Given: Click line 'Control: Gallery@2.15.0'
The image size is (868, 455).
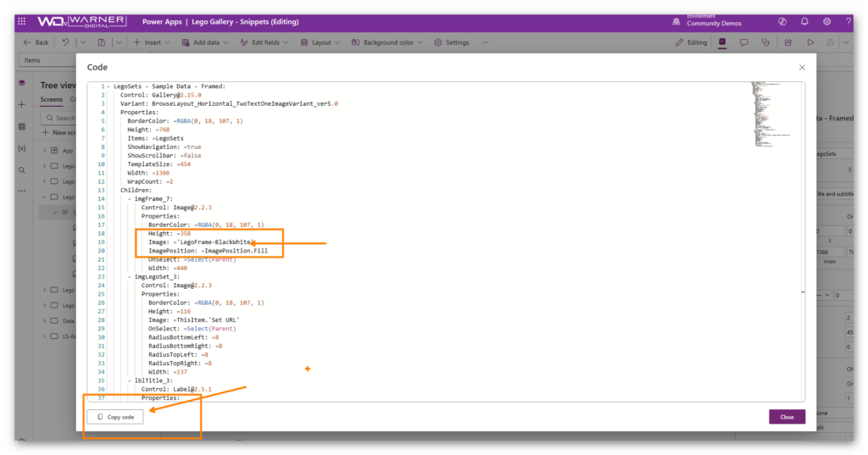Looking at the screenshot, I should pos(160,95).
